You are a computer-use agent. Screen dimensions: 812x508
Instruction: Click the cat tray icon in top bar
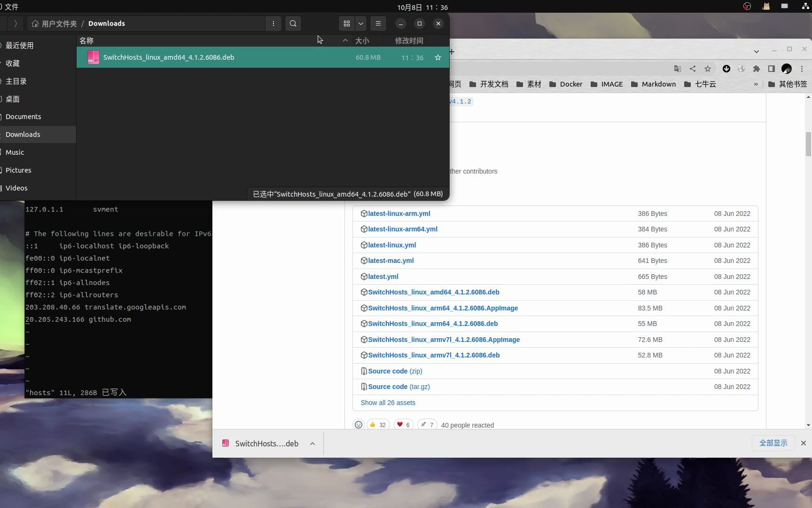tap(766, 7)
